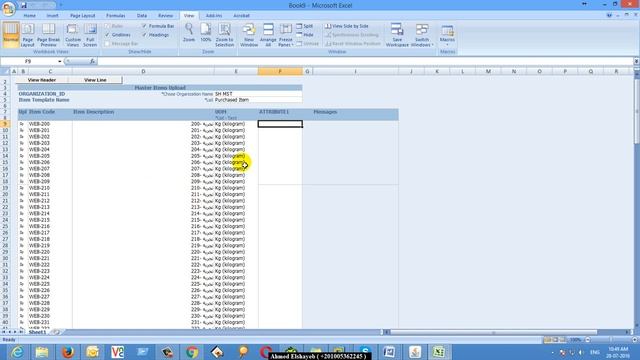
Task: Toggle the Formula Bar checkbox
Action: tap(144, 26)
